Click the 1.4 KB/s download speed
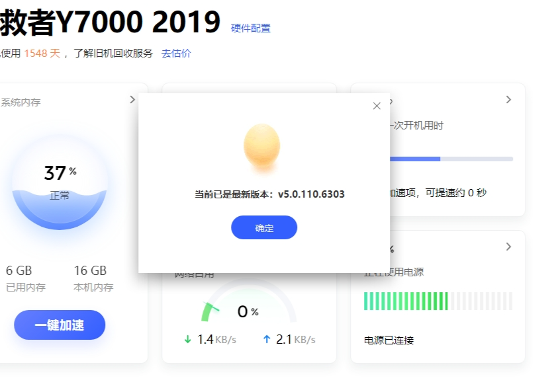 click(x=216, y=339)
